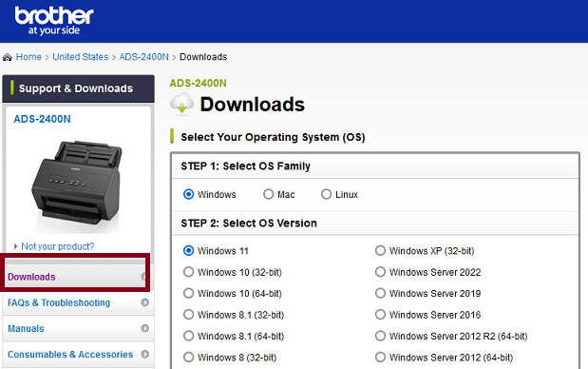The image size is (588, 369).
Task: Select Windows Server 2019 option
Action: click(380, 293)
